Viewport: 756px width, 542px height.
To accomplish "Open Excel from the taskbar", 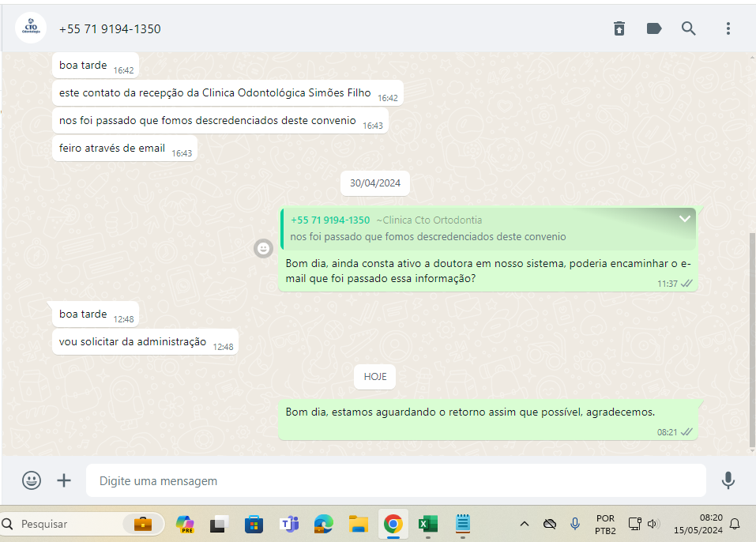I will [x=427, y=524].
